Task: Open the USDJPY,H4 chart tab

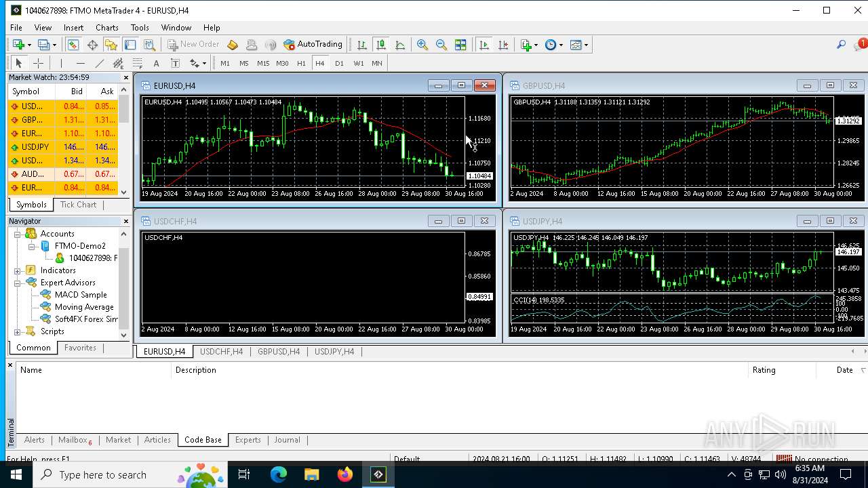Action: pyautogui.click(x=334, y=352)
